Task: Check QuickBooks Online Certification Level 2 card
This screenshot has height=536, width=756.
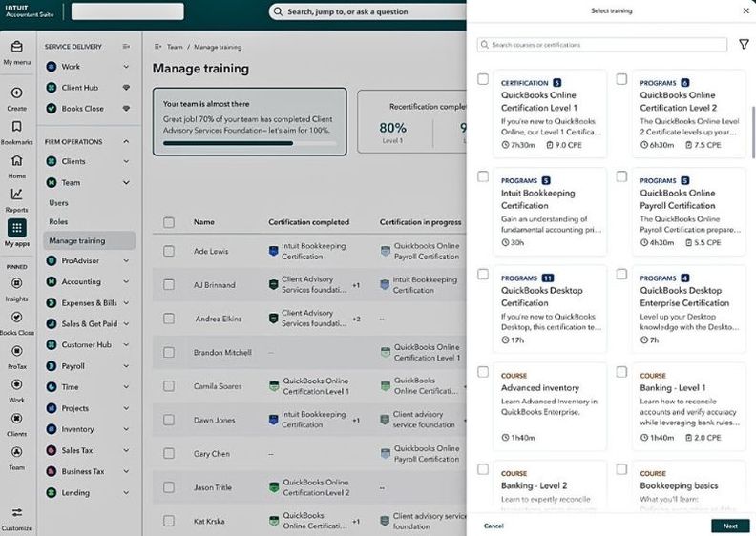Action: pos(621,79)
